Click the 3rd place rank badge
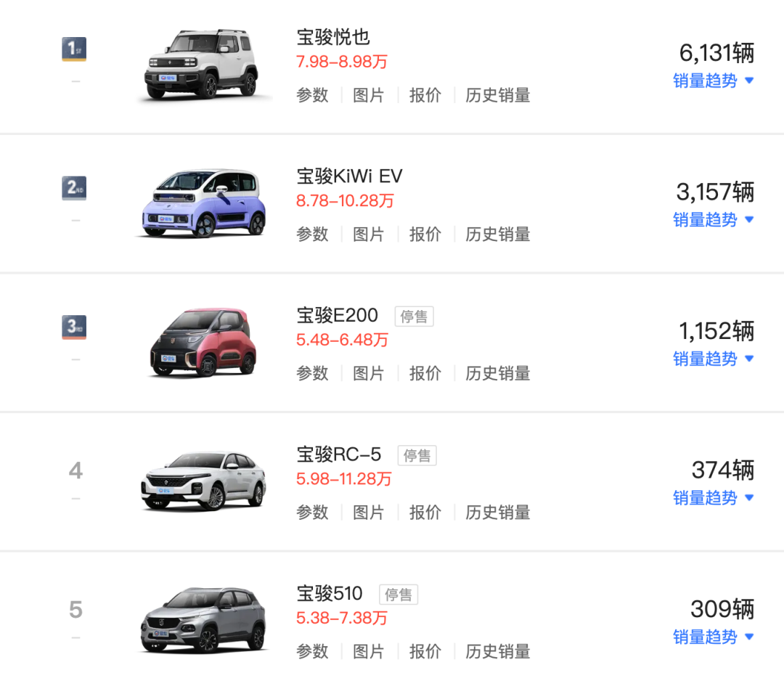The width and height of the screenshot is (784, 689). pos(74,327)
